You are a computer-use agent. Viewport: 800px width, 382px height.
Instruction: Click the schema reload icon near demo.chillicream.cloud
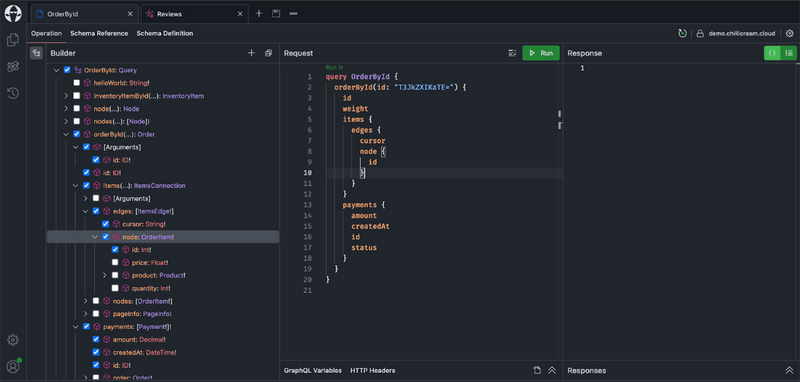tap(682, 34)
